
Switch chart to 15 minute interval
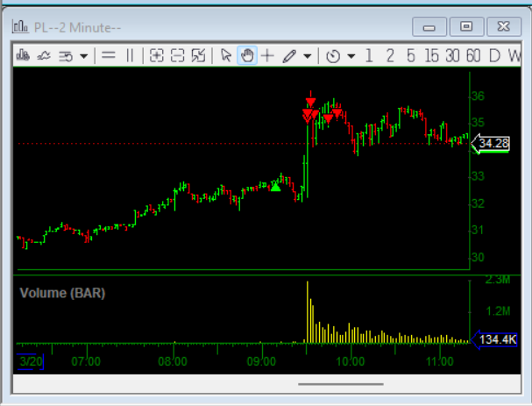(x=431, y=55)
